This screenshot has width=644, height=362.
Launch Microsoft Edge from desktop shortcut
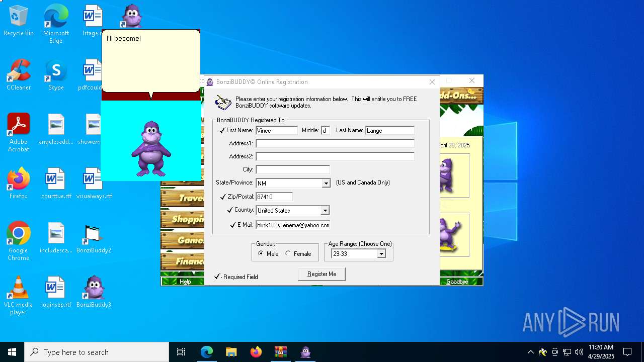coord(56,24)
